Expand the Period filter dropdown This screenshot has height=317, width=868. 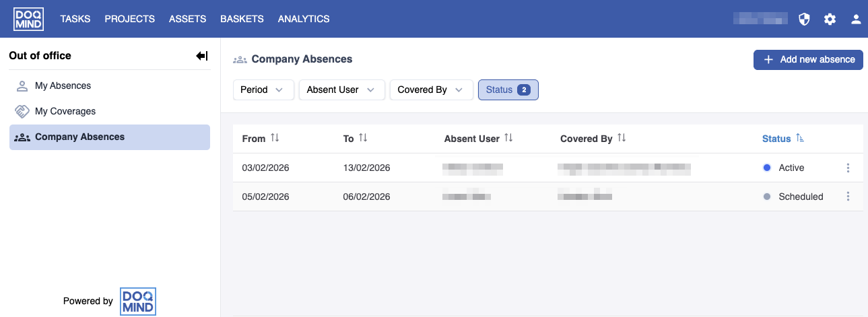click(x=263, y=90)
